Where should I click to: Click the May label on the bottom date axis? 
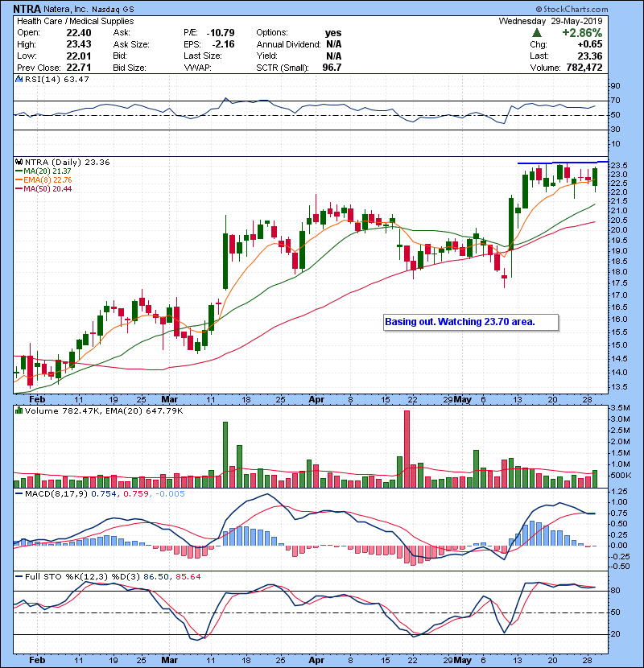pos(463,660)
